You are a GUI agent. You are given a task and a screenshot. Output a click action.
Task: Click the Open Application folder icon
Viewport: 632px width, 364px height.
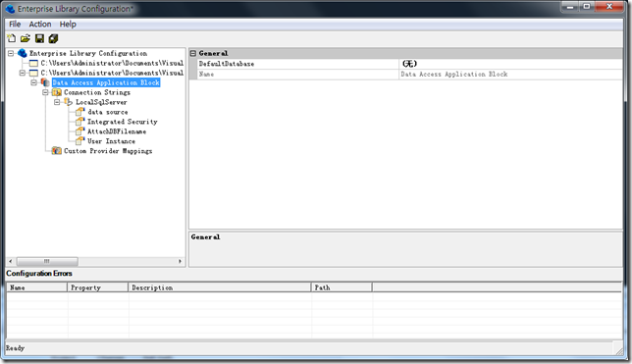click(x=26, y=38)
